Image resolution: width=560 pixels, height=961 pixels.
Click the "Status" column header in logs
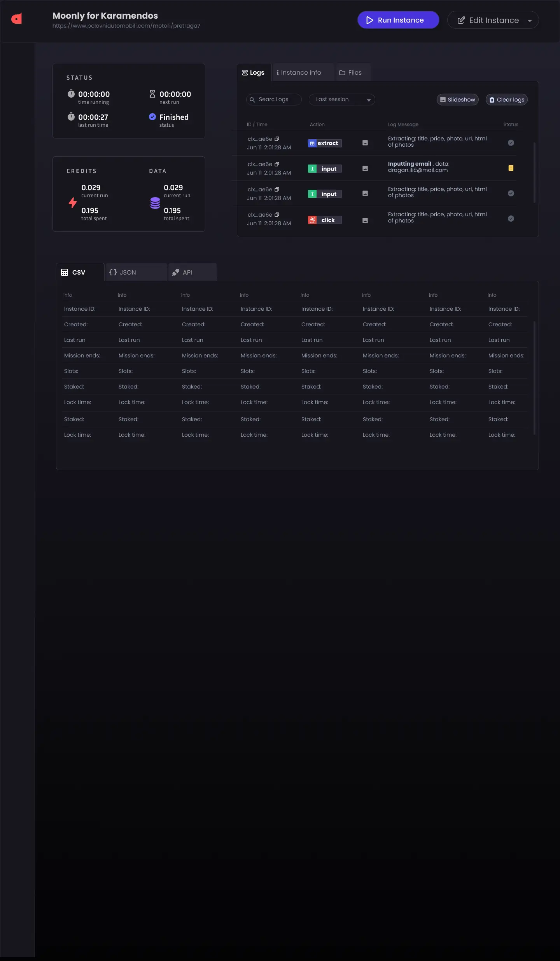[x=511, y=124]
